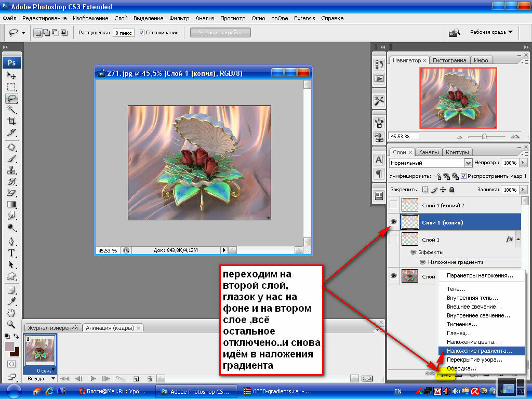Screen dimensions: 532x399
Task: Switch to Журнал измерений tab
Action: (x=52, y=328)
